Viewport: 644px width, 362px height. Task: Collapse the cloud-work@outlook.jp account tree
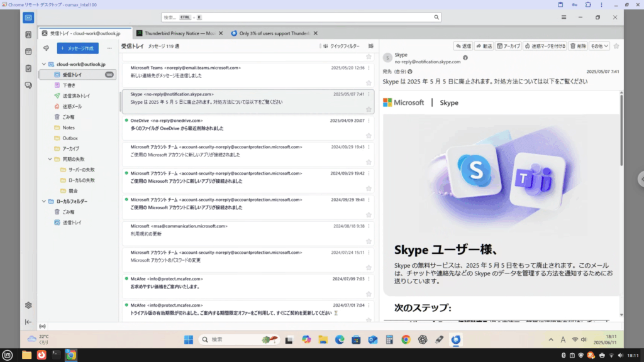(43, 64)
